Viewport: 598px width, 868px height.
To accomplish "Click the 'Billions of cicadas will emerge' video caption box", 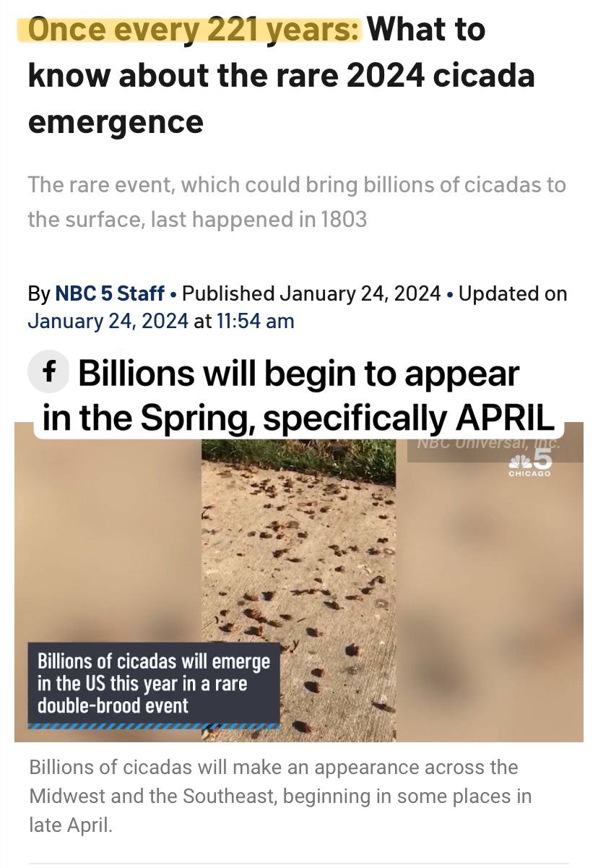I will tap(154, 683).
